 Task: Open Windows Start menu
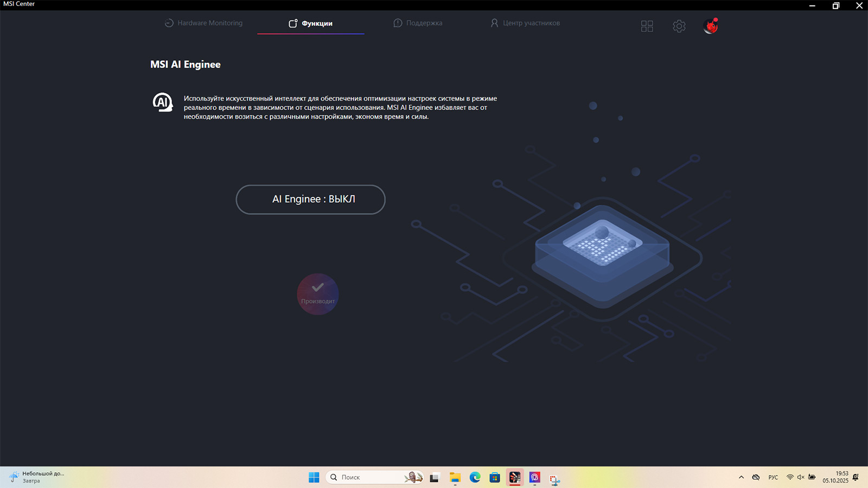pos(314,477)
